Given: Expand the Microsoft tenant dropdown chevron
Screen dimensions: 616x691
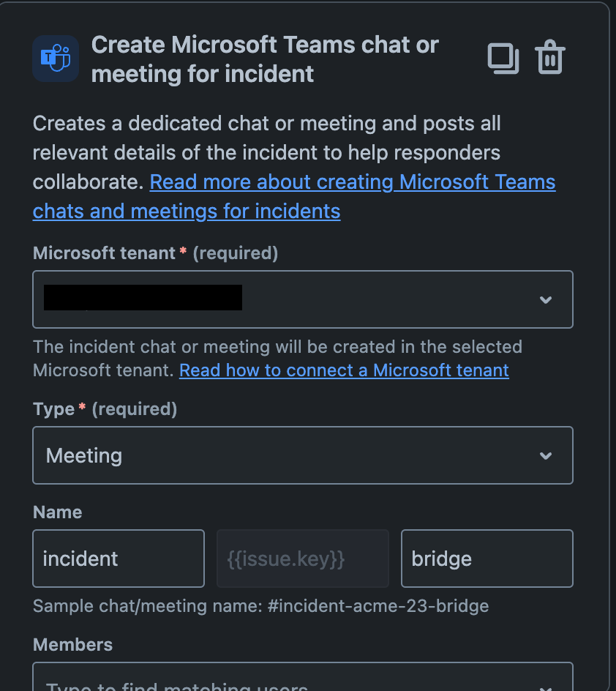Looking at the screenshot, I should (545, 299).
